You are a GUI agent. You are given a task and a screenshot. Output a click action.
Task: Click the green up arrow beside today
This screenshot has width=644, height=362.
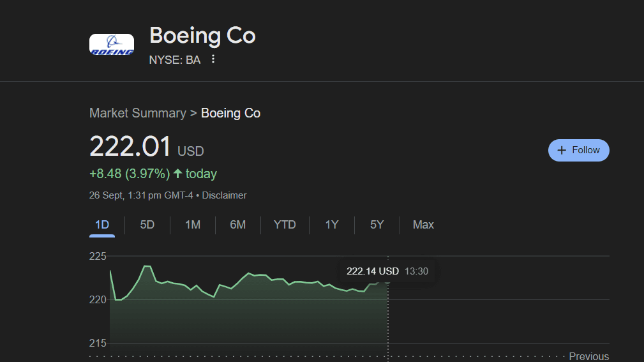pyautogui.click(x=177, y=174)
